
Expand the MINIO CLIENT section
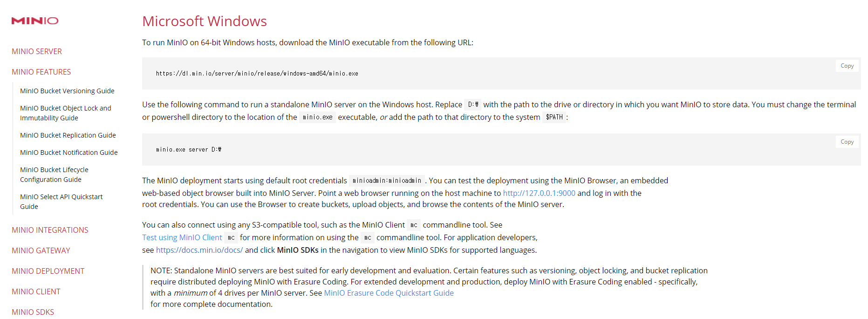[36, 291]
